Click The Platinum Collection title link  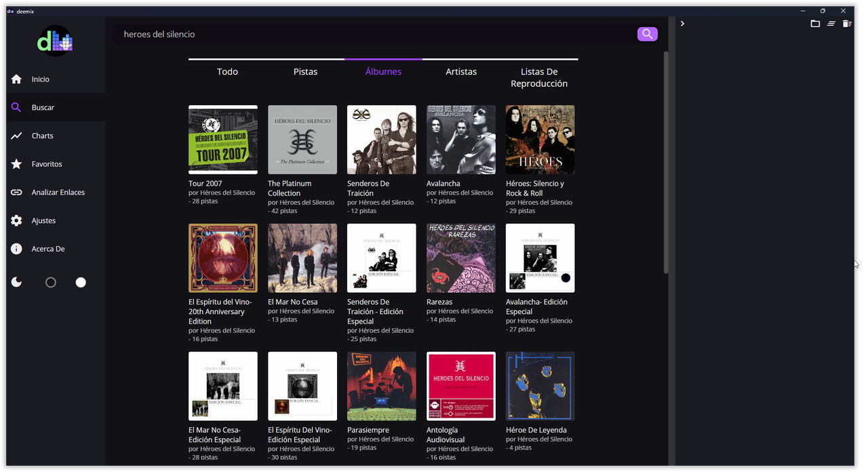(x=290, y=189)
